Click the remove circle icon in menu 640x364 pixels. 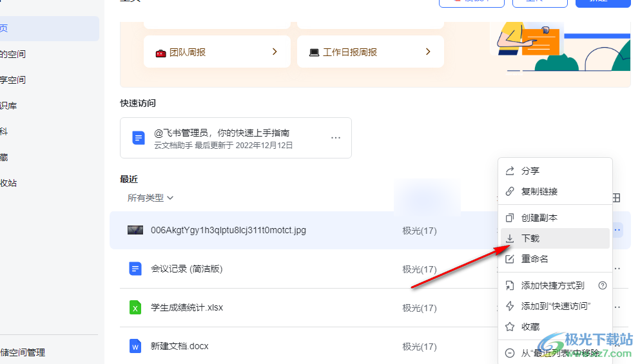click(x=510, y=353)
